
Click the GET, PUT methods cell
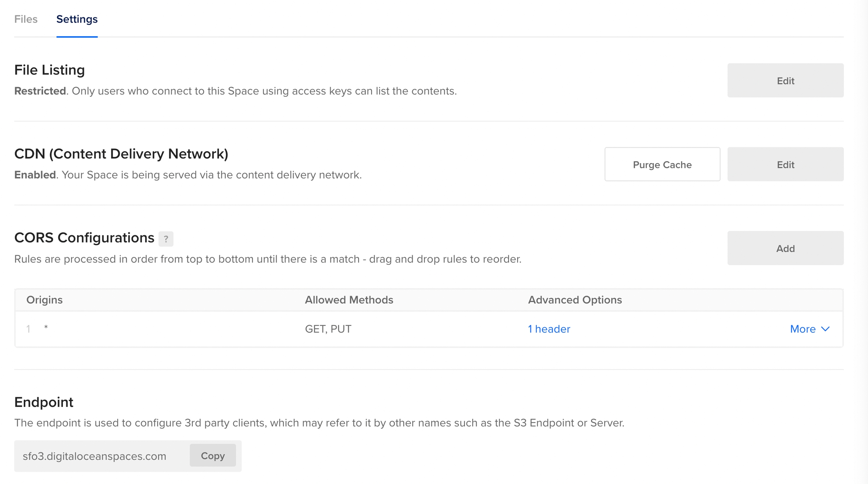coord(328,329)
